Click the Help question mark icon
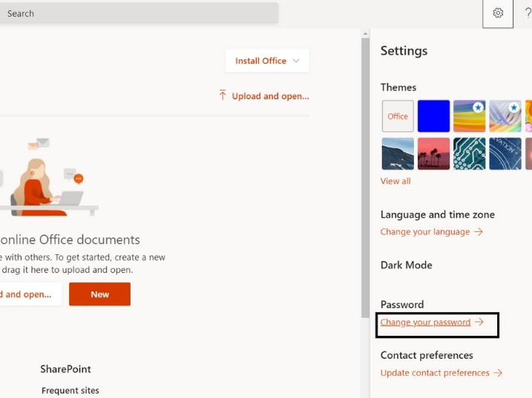This screenshot has width=532, height=398. tap(528, 13)
